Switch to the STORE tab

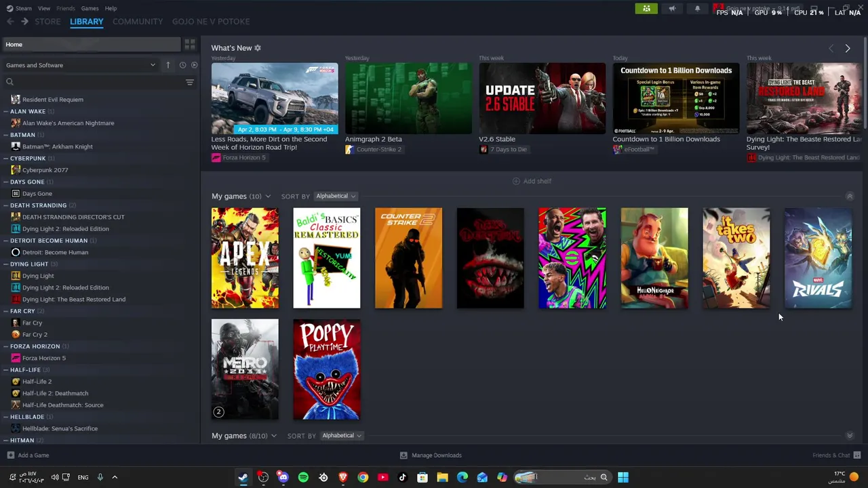click(x=47, y=22)
